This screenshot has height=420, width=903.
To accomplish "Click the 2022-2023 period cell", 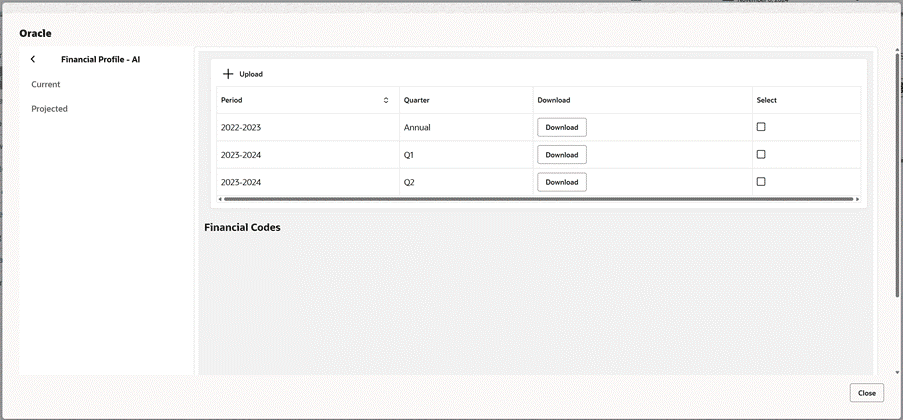I will (x=308, y=127).
